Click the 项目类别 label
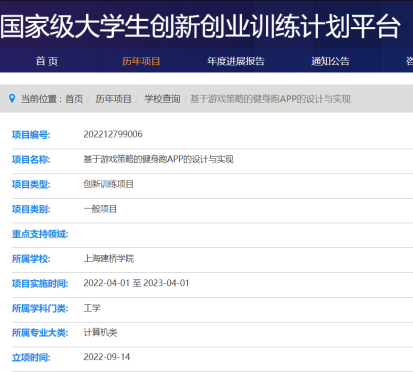This screenshot has width=413, height=372. click(x=31, y=209)
